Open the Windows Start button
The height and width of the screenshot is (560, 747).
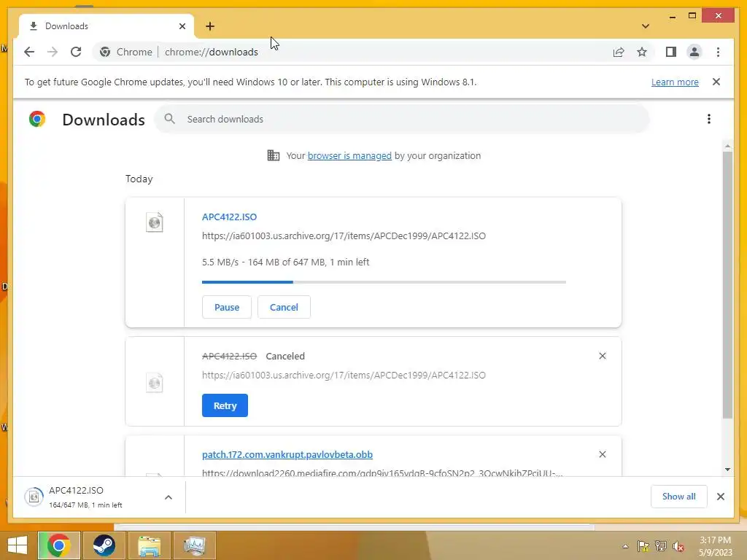click(x=17, y=545)
